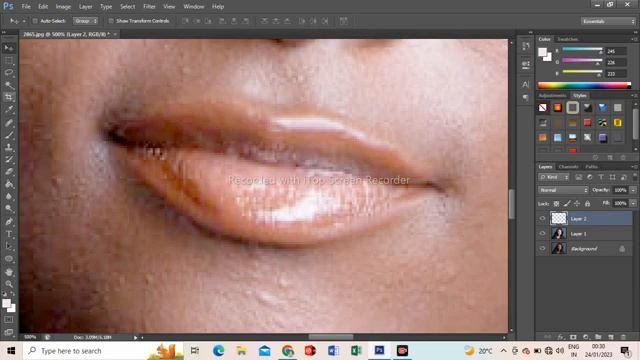The height and width of the screenshot is (360, 640).
Task: Click the foreground color swatch in toolbox
Action: point(7,303)
